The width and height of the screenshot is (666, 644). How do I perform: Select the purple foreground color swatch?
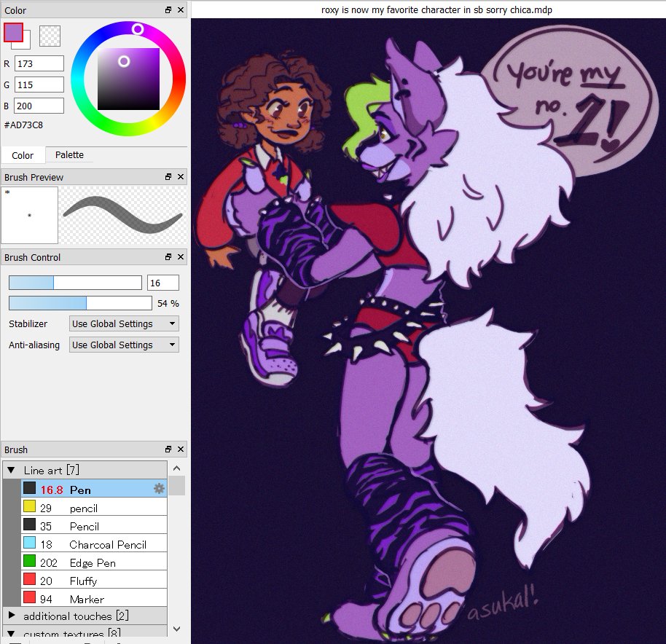tap(13, 32)
